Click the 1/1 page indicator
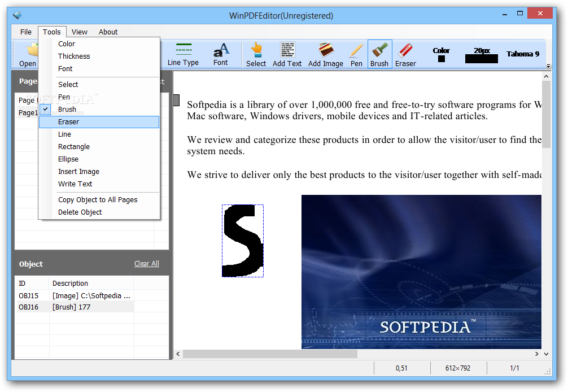568x392 pixels. point(514,368)
